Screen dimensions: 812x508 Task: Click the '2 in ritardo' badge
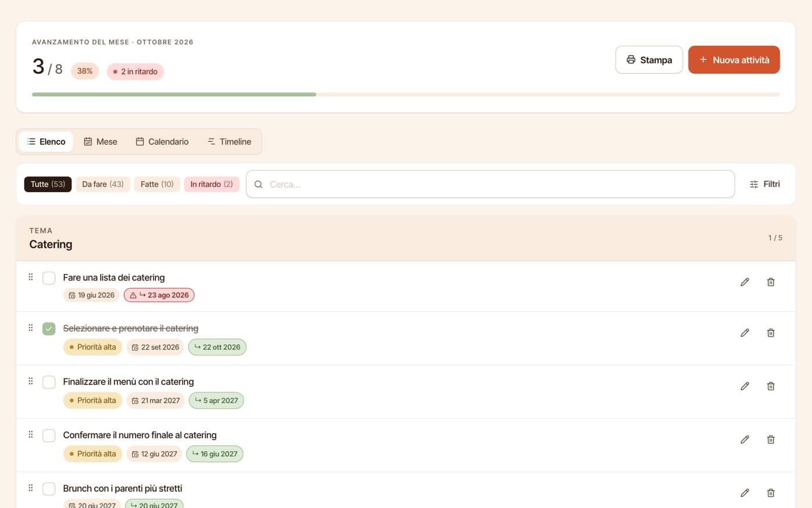tap(135, 71)
